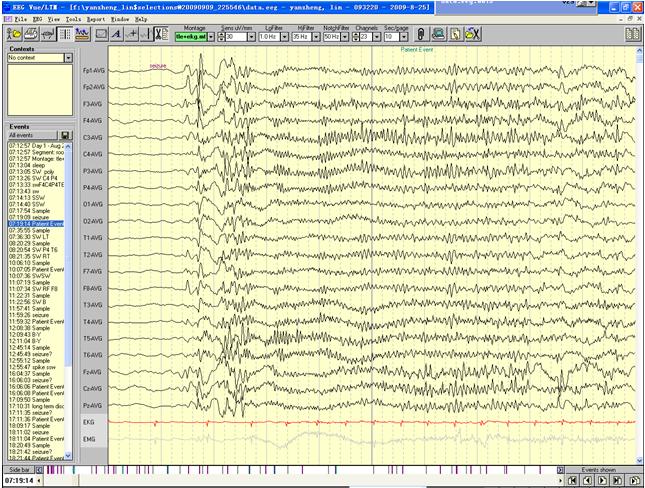Select event '08:20:54 SW P4 T6'

pos(36,250)
